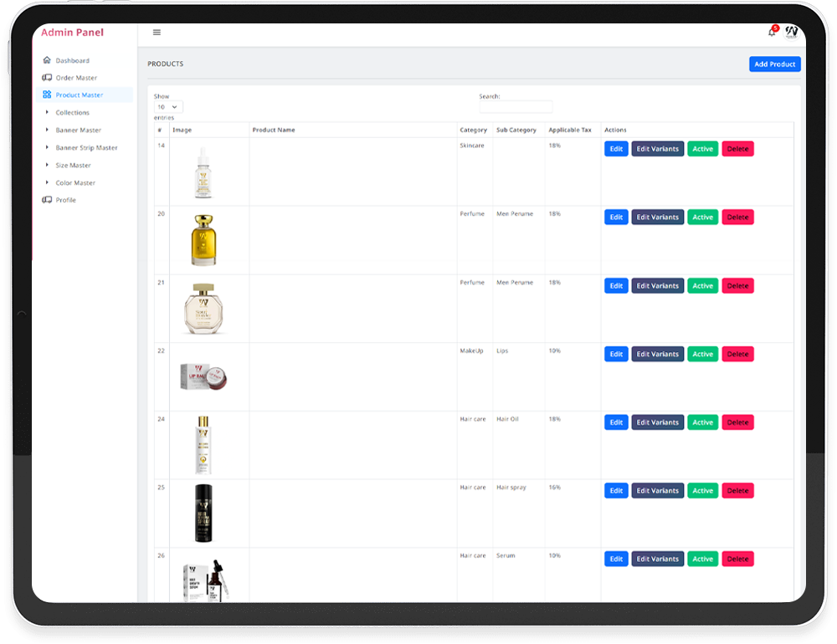The height and width of the screenshot is (644, 837).
Task: Click the user profile avatar
Action: [792, 32]
